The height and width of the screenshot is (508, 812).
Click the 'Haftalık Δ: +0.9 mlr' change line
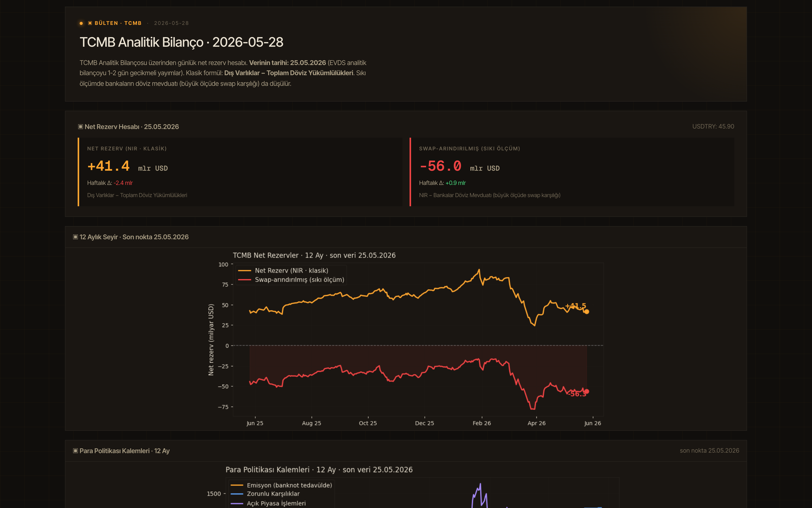pyautogui.click(x=442, y=183)
